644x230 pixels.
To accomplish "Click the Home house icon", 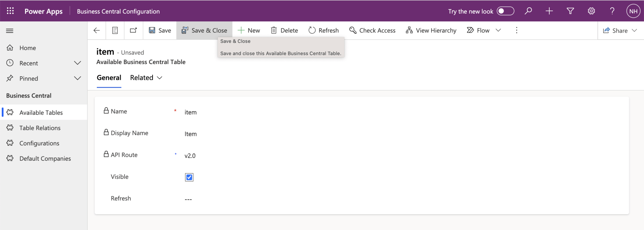I will click(10, 48).
